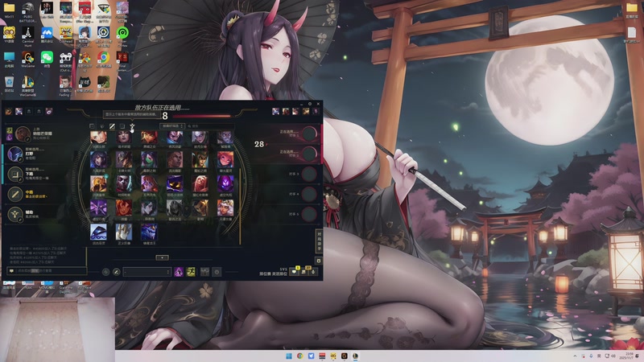Select Diana in the champion grid
Screen dimensions: 644x362
pyautogui.click(x=200, y=137)
